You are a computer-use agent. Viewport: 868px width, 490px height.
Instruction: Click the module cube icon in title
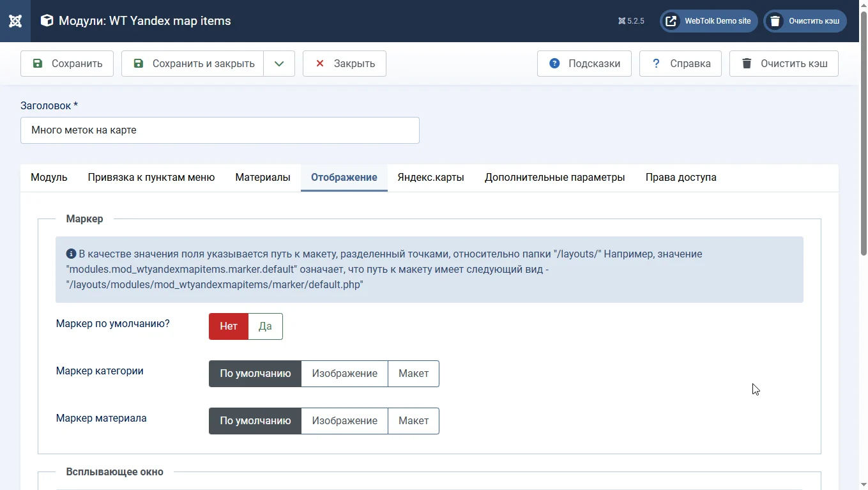point(47,20)
